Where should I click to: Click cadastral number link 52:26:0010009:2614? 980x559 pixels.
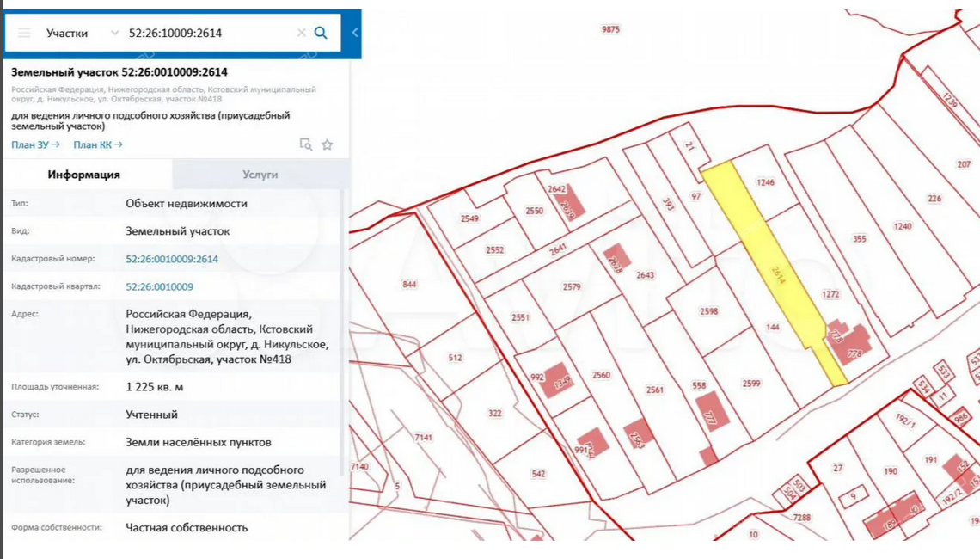(172, 259)
